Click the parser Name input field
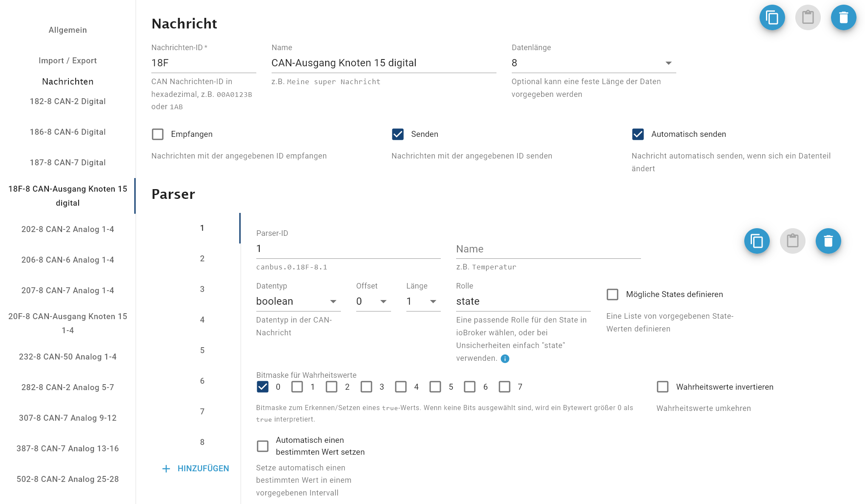The image size is (865, 504). coord(548,249)
